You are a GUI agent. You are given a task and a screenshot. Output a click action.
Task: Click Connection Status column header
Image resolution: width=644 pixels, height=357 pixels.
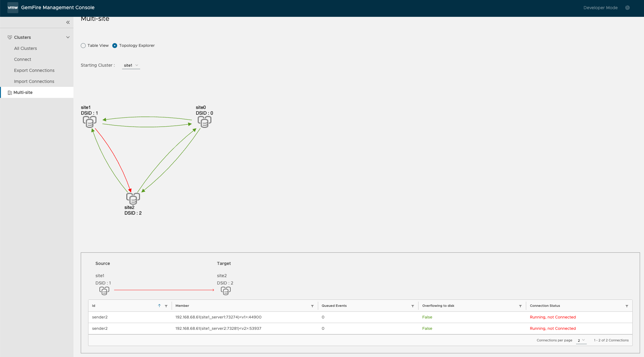click(x=545, y=306)
